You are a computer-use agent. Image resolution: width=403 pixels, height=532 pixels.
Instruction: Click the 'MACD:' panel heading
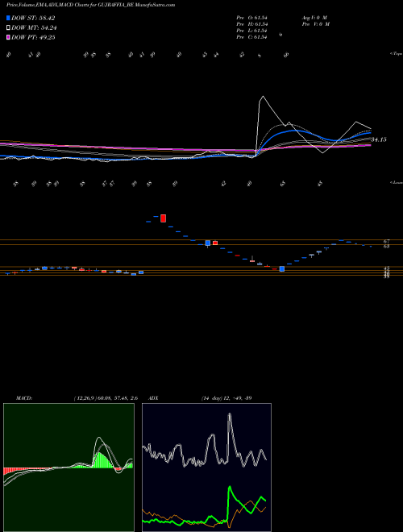(x=24, y=398)
